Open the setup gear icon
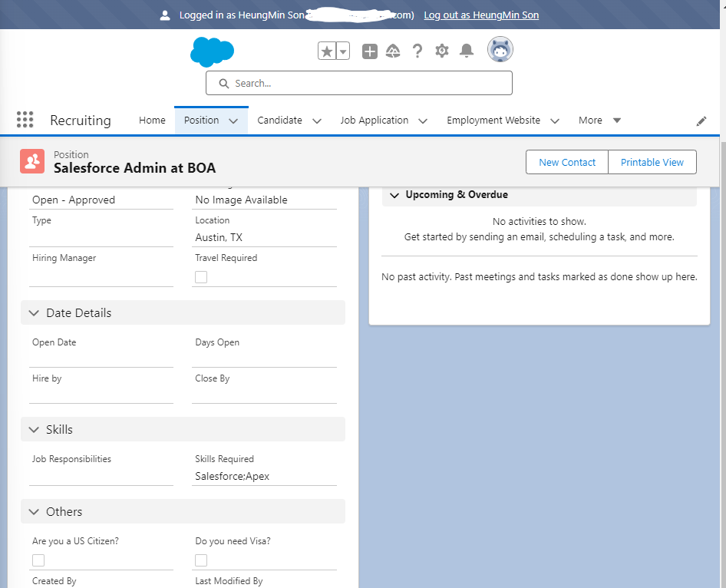This screenshot has height=588, width=726. 442,51
